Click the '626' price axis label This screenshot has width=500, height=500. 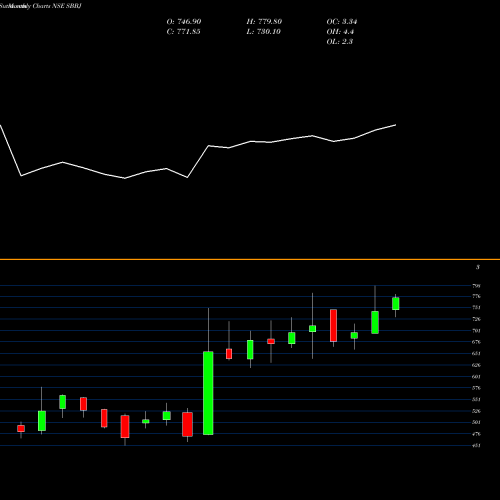tap(476, 365)
